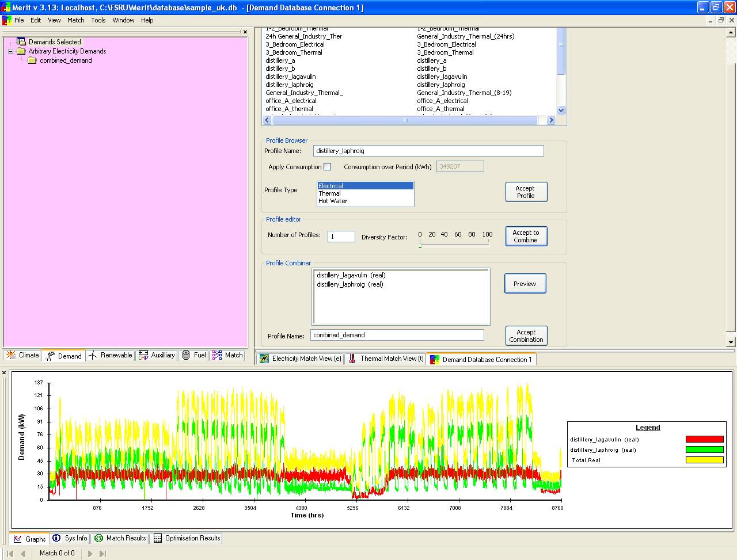Screen dimensions: 737x560
Task: Click the Renewable wind turbine icon
Action: point(93,355)
